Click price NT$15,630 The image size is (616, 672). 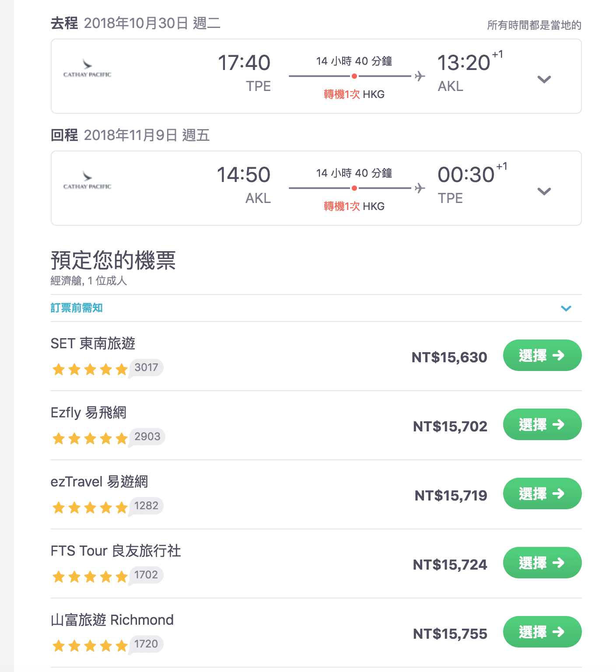(449, 357)
